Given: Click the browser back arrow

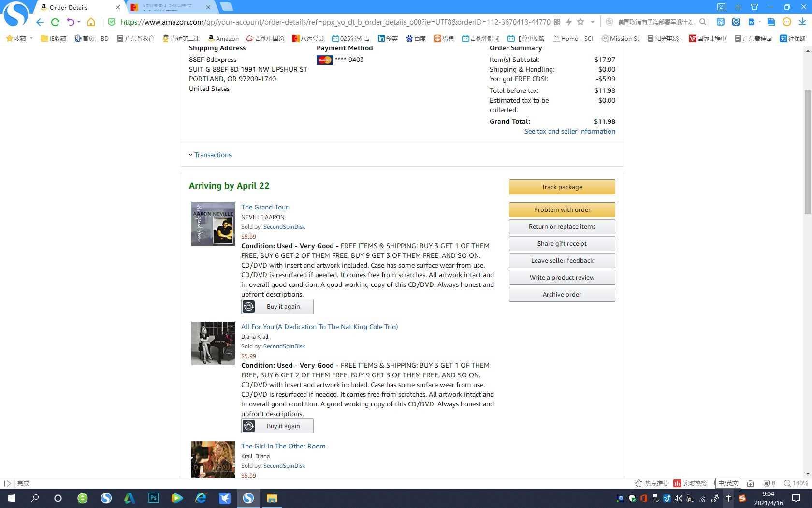Looking at the screenshot, I should (x=40, y=22).
